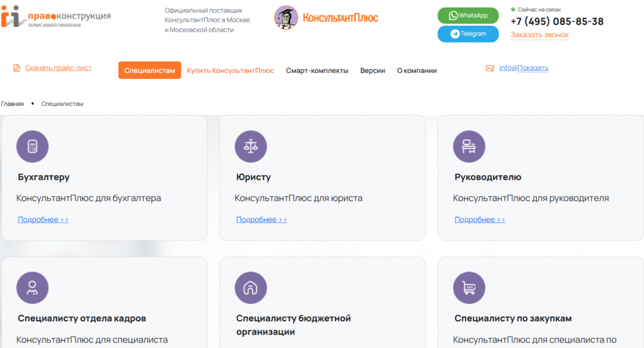Reveal email address via info@Показать

[x=524, y=68]
